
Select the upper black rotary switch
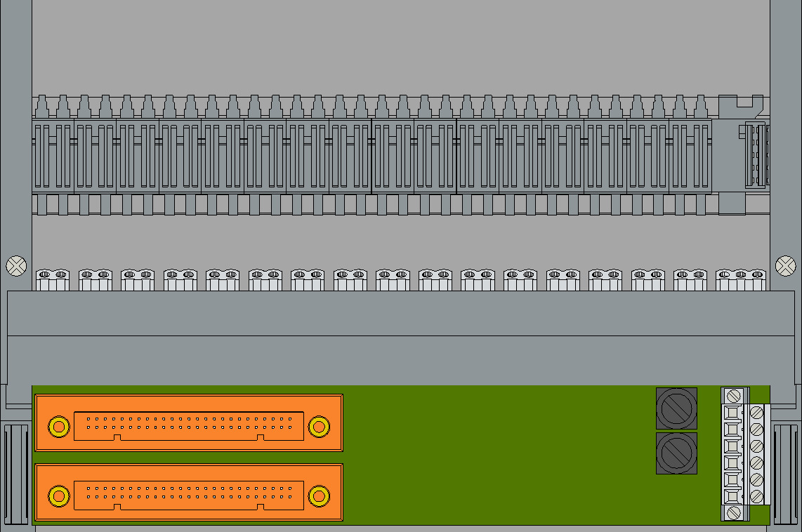pos(676,408)
